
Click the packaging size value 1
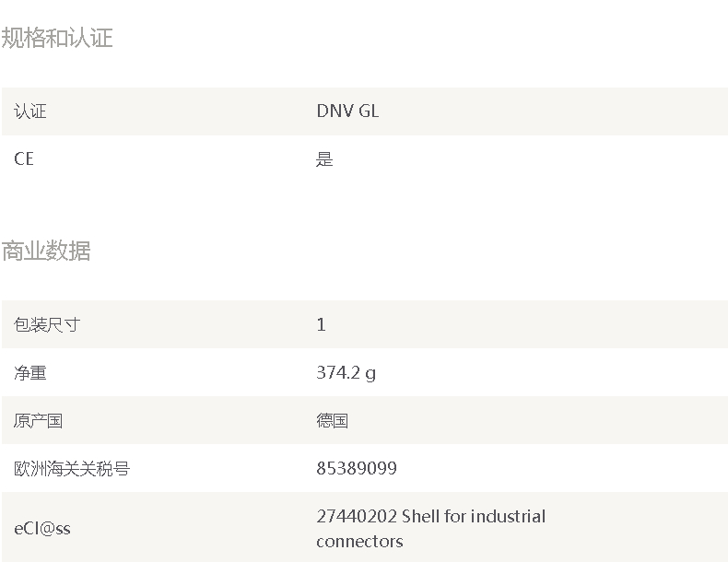point(321,325)
